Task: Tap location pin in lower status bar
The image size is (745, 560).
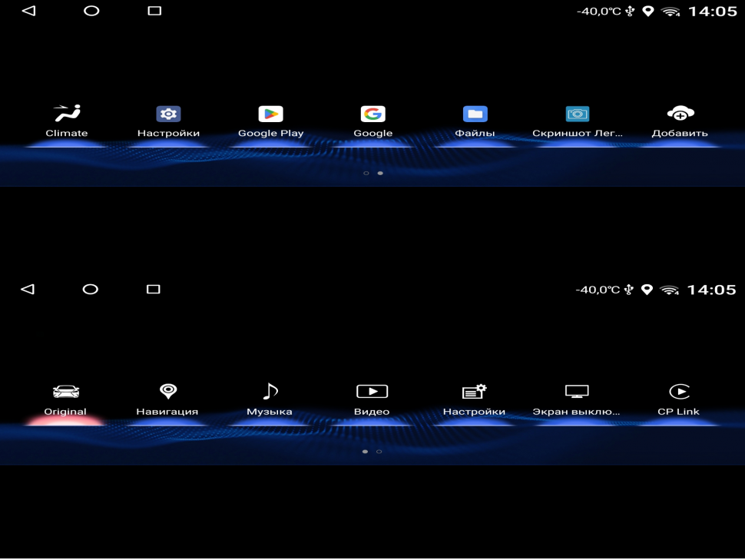Action: 647,290
